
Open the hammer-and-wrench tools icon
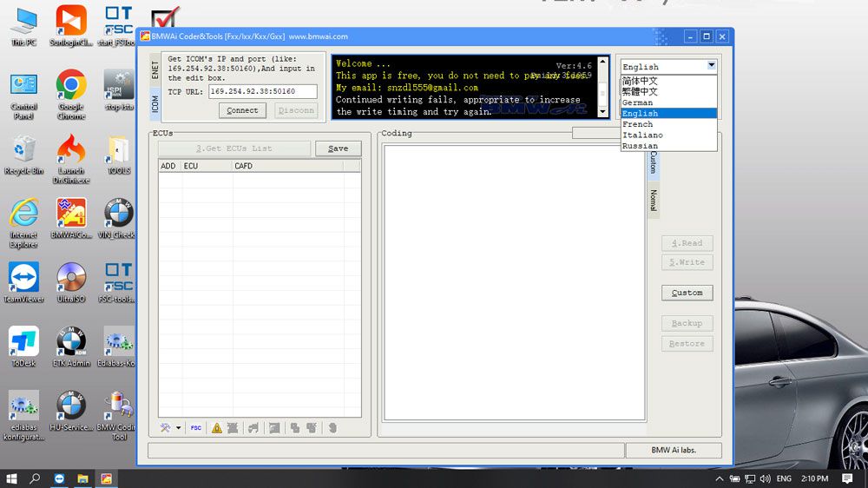[x=166, y=427]
